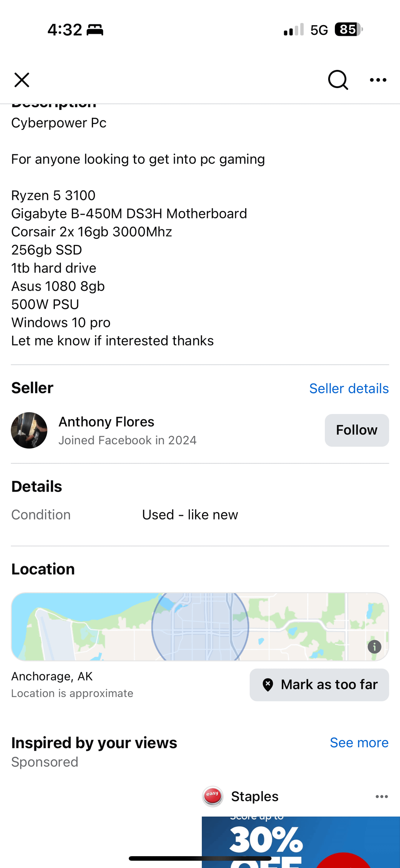Open Staples ad options ellipsis

pyautogui.click(x=381, y=796)
